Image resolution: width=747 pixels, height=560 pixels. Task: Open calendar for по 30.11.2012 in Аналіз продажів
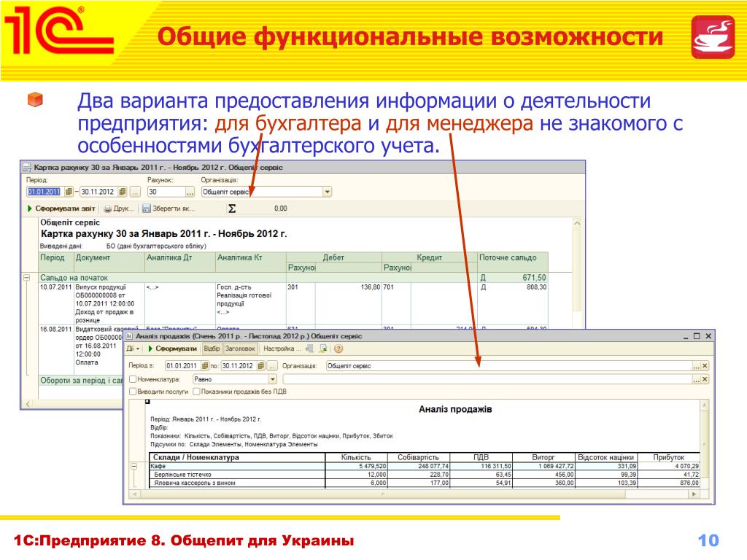(261, 366)
